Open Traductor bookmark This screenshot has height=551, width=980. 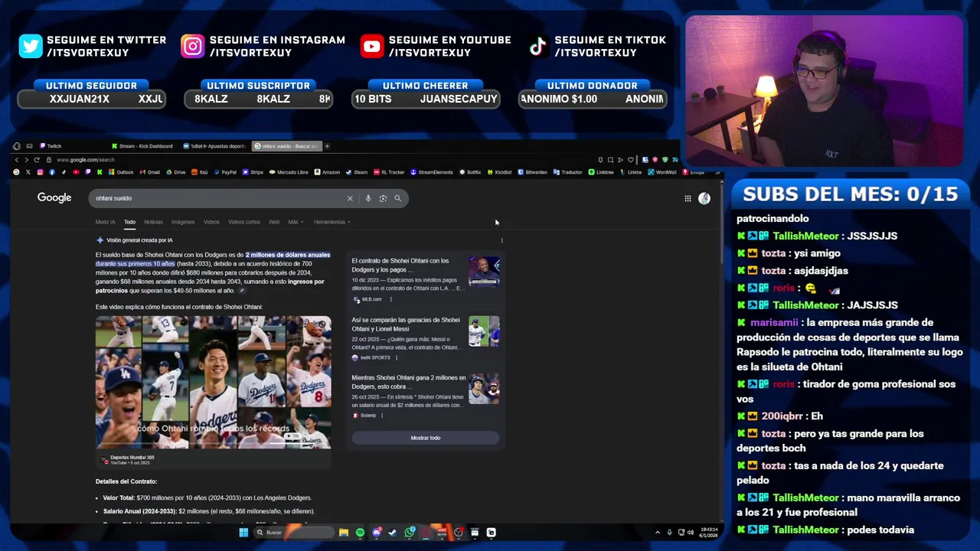tap(568, 172)
